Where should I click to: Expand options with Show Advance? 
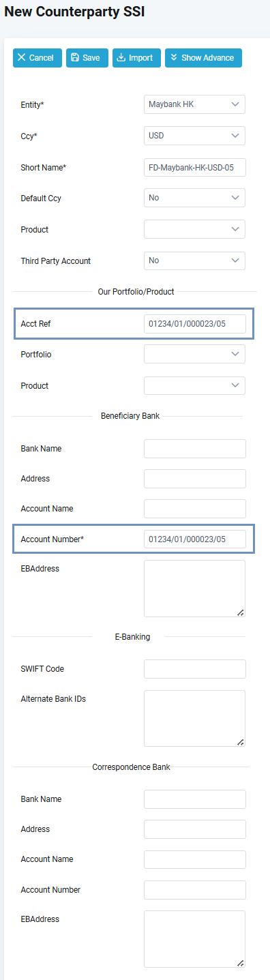pyautogui.click(x=203, y=58)
